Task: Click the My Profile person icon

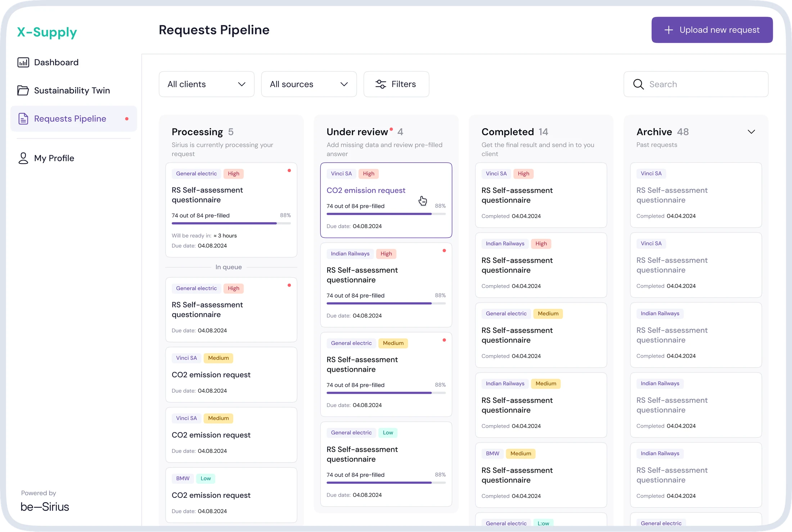Action: point(23,158)
